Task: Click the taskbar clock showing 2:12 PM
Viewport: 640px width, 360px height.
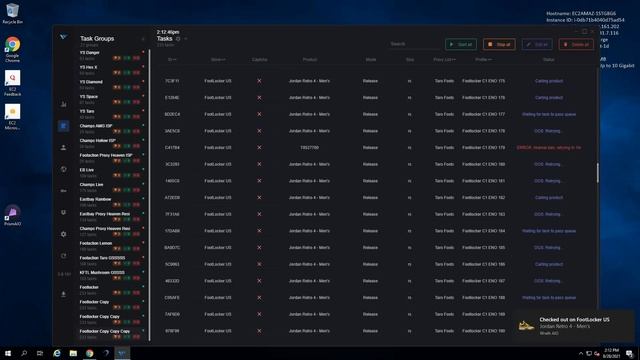Action: tap(611, 353)
